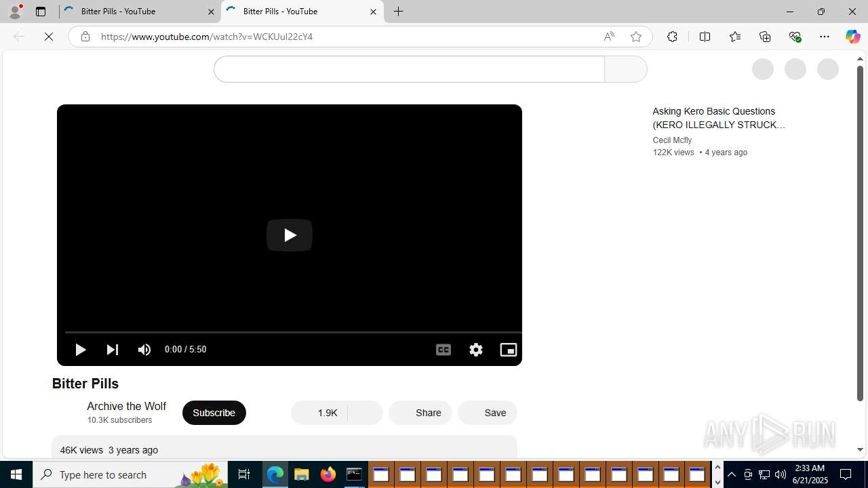Open Edge Settings and more menu
This screenshot has height=488, width=868.
pyautogui.click(x=825, y=37)
